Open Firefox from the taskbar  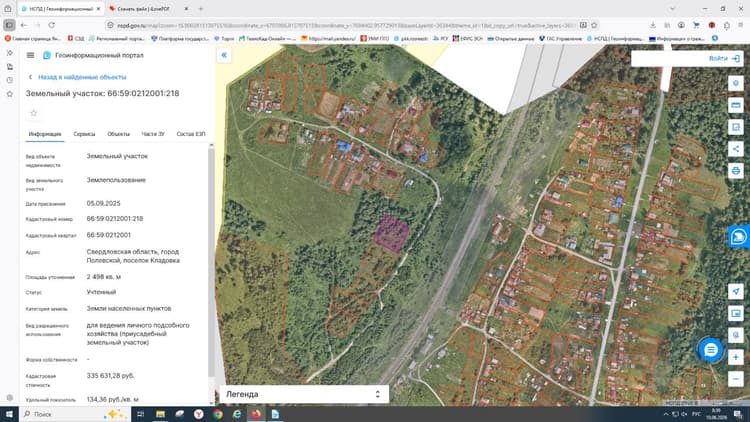tap(256, 414)
